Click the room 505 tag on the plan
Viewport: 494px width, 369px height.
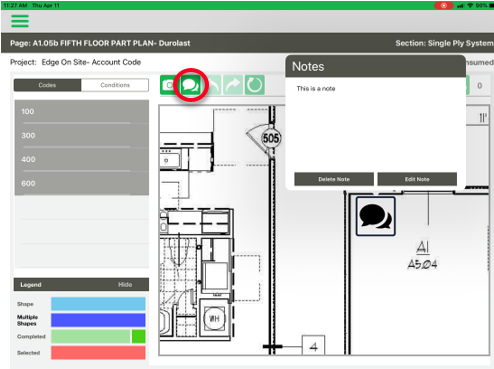(271, 138)
